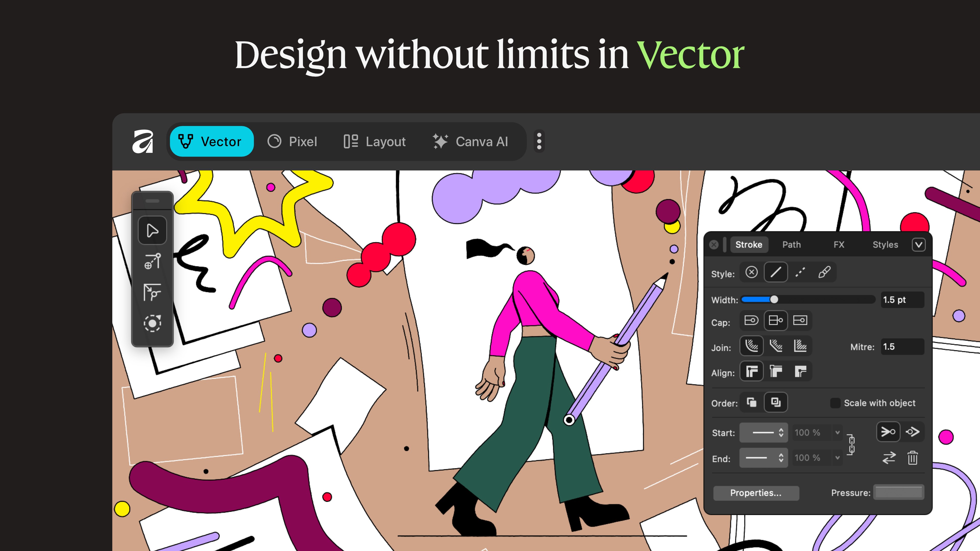This screenshot has height=551, width=980.
Task: Open the Start arrowhead dropdown
Action: pos(763,433)
